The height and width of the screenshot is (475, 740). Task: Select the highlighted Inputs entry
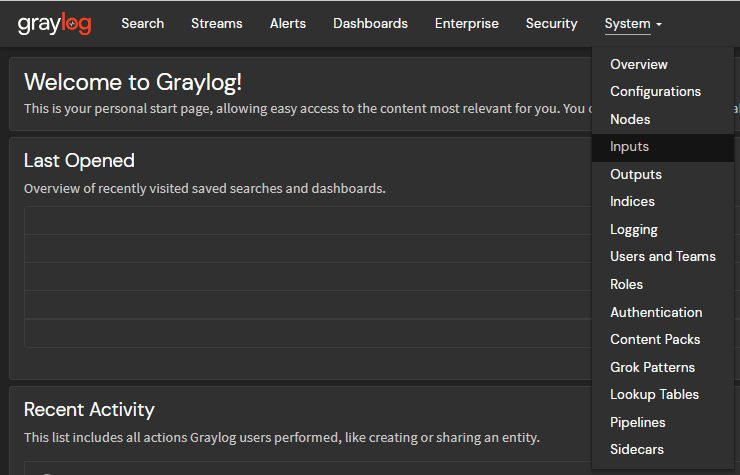coord(630,146)
